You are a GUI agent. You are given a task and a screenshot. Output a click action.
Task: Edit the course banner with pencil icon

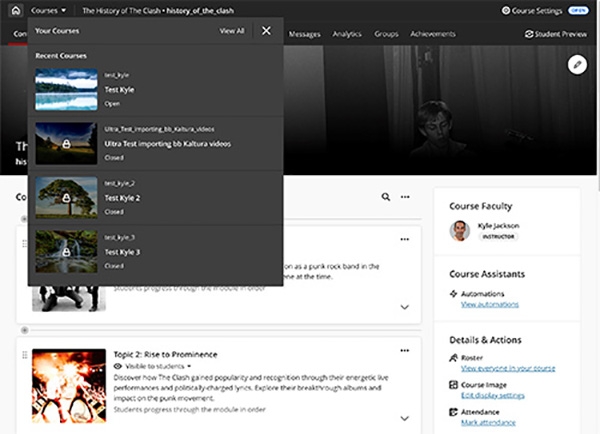577,64
